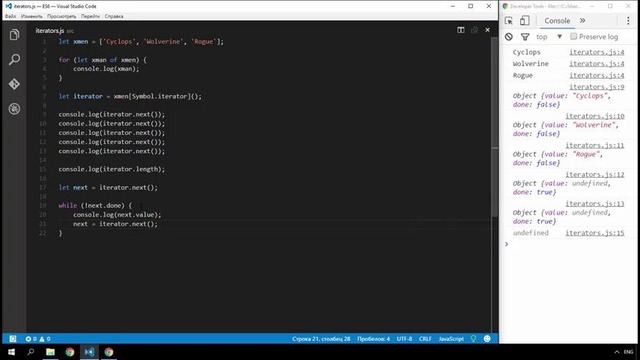
Task: Open the iterators.js:12 source link
Action: 595,175
